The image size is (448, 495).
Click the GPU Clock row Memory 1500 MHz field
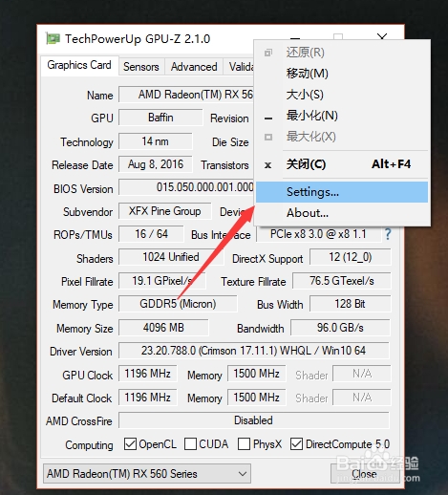tap(257, 374)
